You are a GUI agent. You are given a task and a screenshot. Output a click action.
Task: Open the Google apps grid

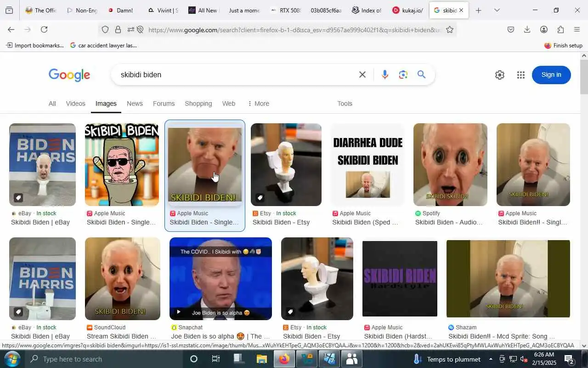520,75
